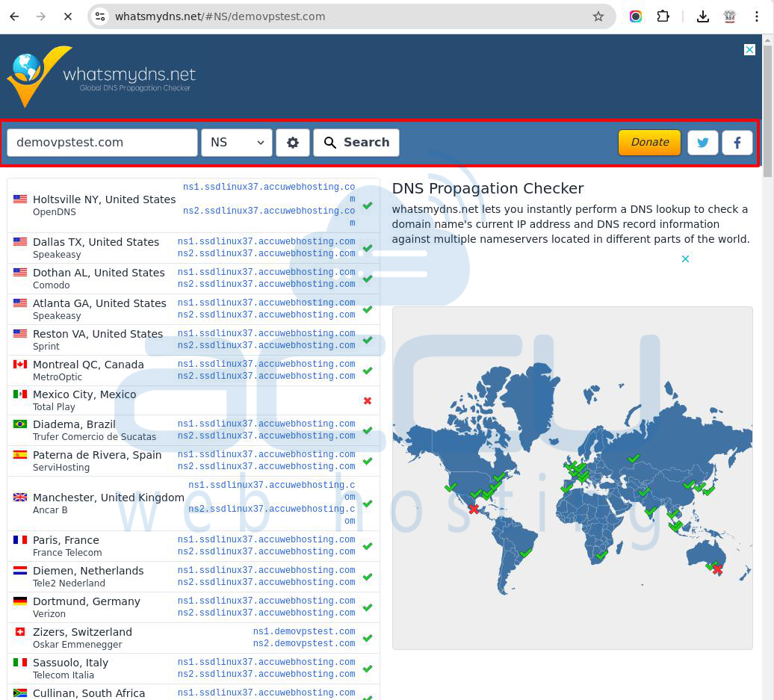The image size is (774, 700).
Task: Open the colorful circle extension icon
Action: pos(636,16)
